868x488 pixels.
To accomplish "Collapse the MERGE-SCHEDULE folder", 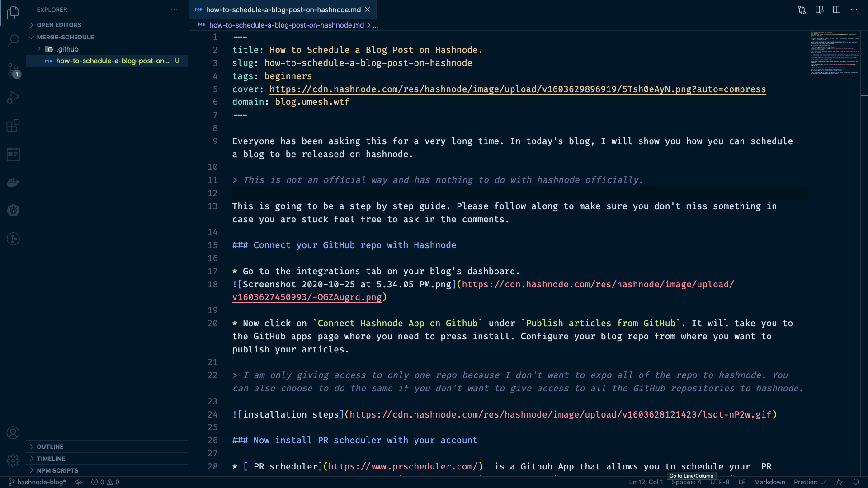I will (x=32, y=37).
